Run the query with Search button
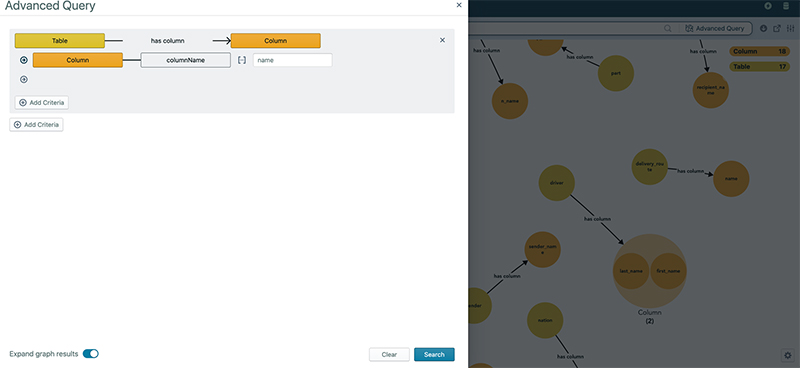800x368 pixels. tap(434, 355)
